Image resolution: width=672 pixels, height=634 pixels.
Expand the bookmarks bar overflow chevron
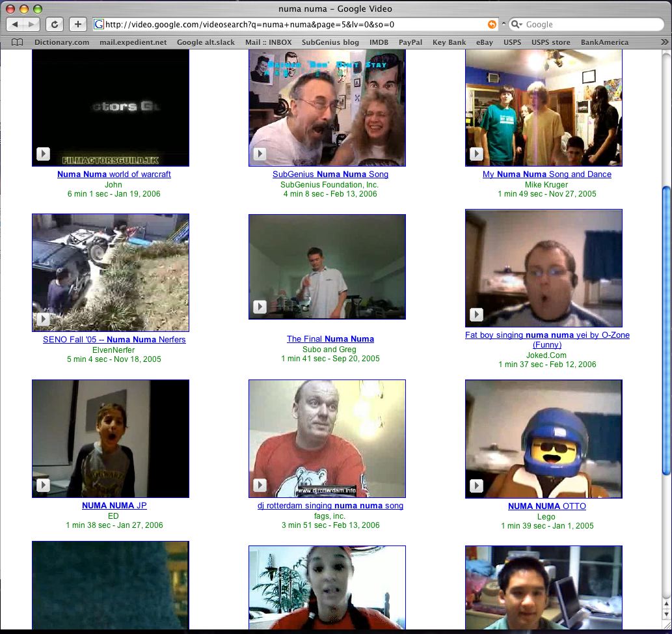pos(664,42)
